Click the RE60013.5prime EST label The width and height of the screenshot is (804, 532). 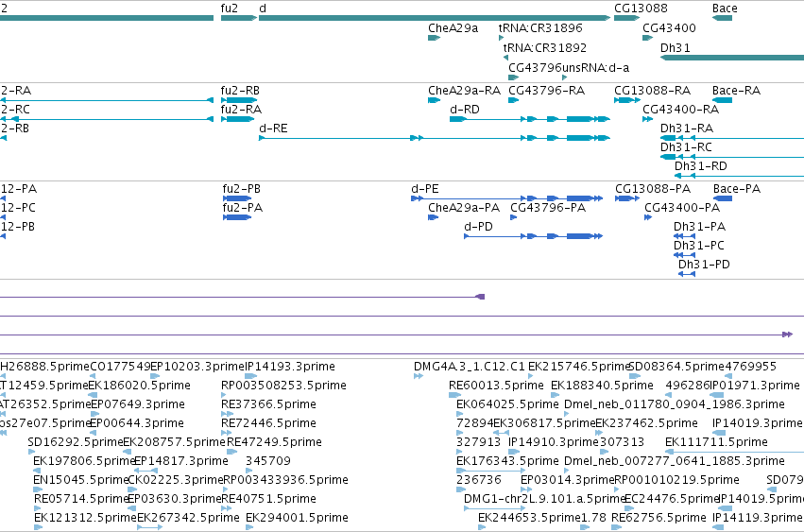coord(496,386)
